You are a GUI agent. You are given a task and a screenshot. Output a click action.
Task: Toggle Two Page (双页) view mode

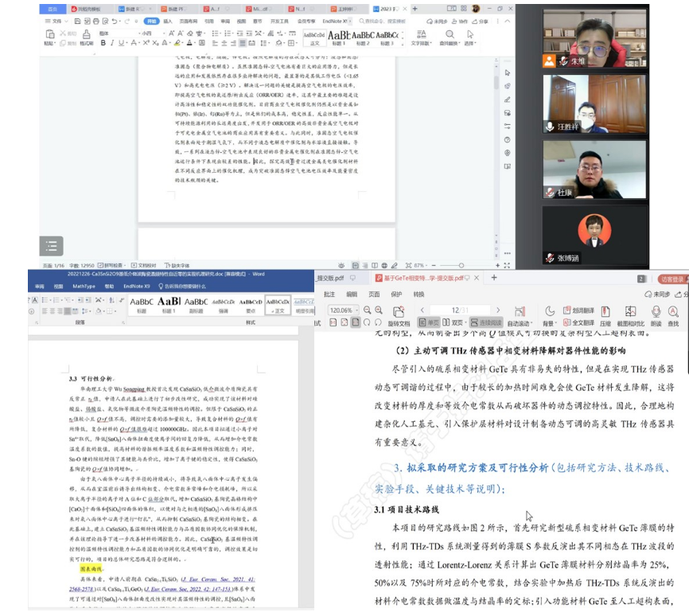click(453, 323)
